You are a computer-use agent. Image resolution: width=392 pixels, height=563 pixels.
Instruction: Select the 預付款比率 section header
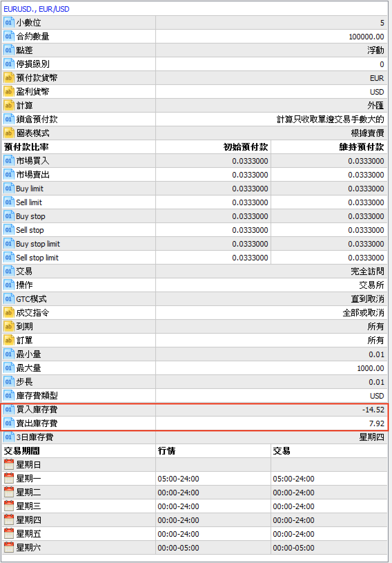click(x=26, y=147)
